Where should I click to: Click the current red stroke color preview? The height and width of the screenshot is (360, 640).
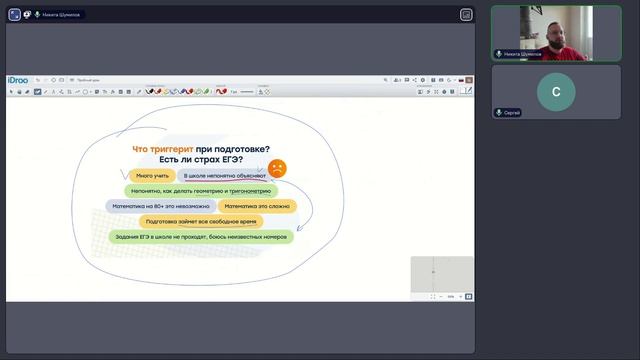point(221,91)
